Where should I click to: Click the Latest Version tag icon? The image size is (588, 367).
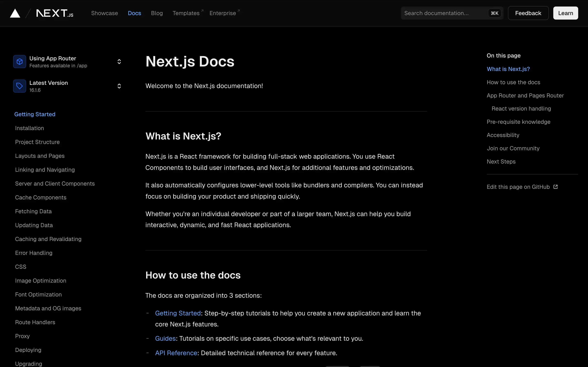point(19,86)
